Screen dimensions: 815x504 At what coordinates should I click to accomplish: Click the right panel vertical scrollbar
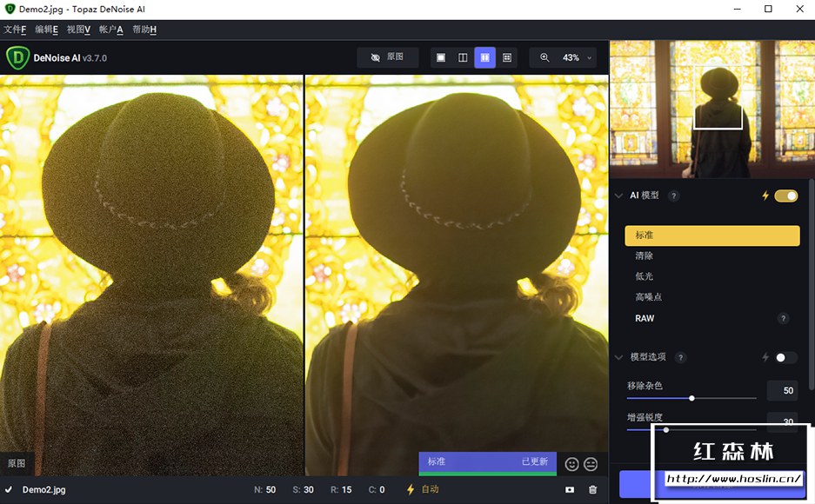point(812,284)
